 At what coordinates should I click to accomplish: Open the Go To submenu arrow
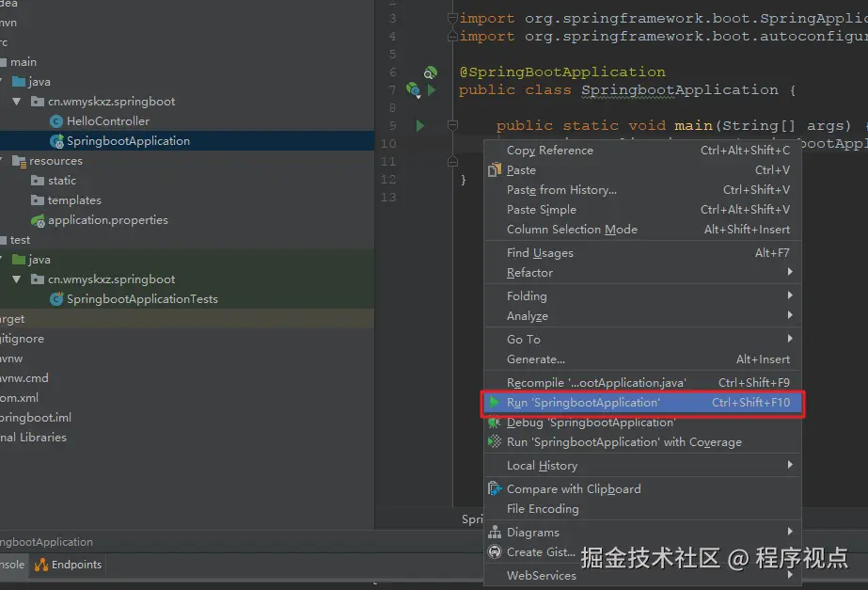click(x=790, y=339)
